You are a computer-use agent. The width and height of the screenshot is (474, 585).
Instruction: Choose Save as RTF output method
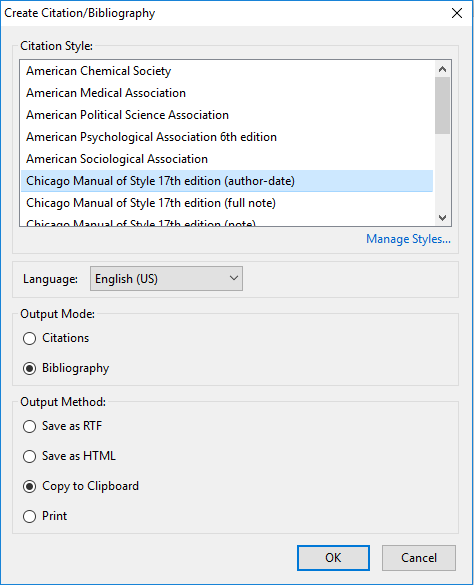(62, 426)
